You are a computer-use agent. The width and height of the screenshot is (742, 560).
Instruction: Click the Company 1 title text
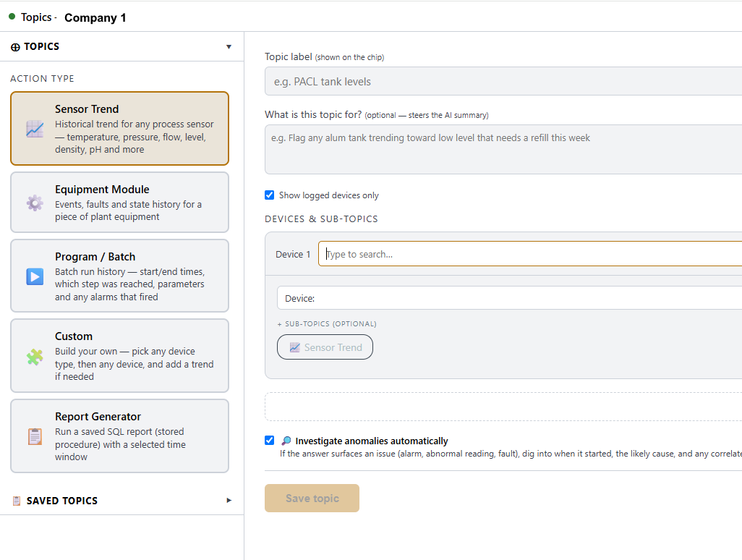pyautogui.click(x=95, y=17)
